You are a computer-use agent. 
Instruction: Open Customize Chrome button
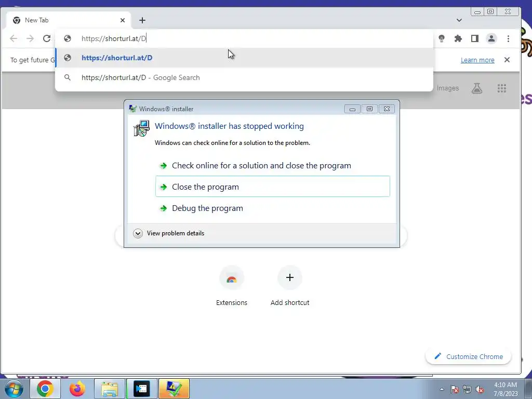pos(468,356)
